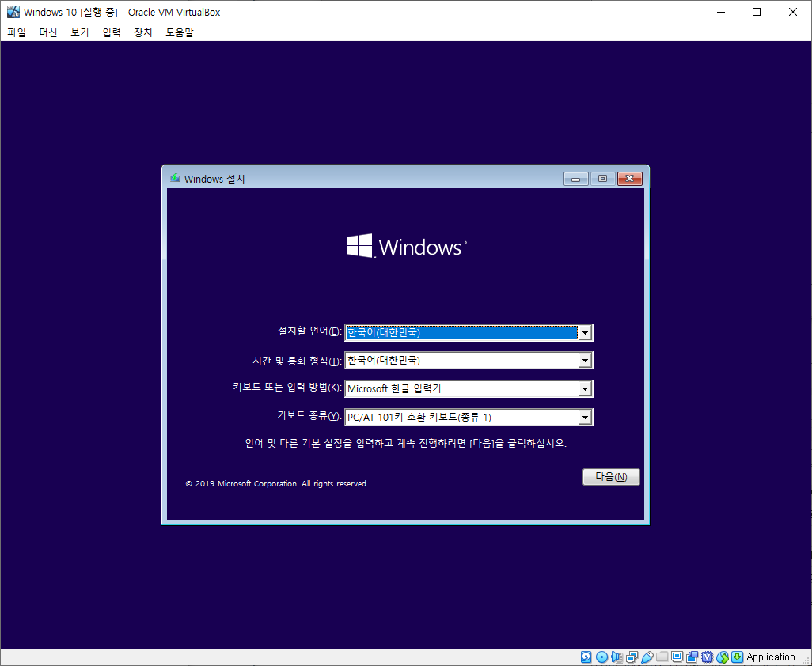812x666 pixels.
Task: Click the Application host key indicator text
Action: [x=771, y=657]
